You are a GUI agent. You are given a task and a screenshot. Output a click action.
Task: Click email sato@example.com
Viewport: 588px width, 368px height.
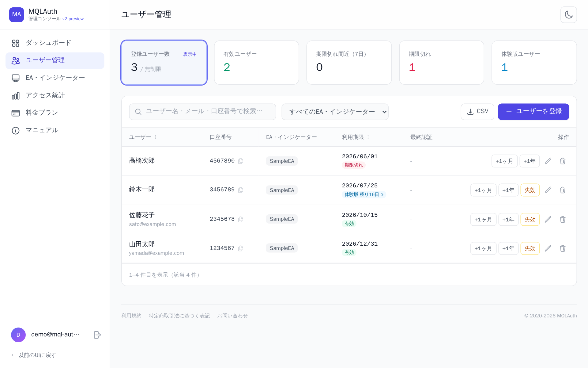153,224
